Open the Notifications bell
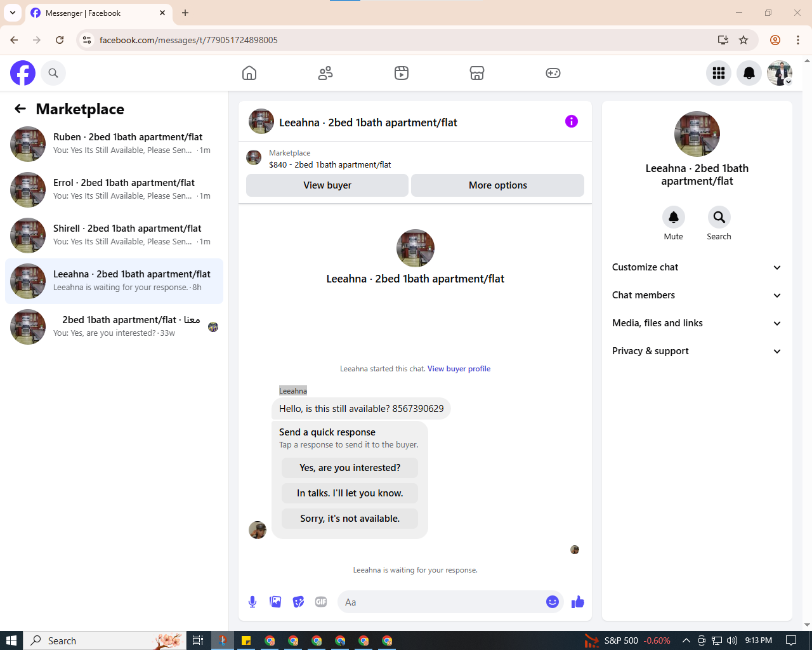 point(749,73)
